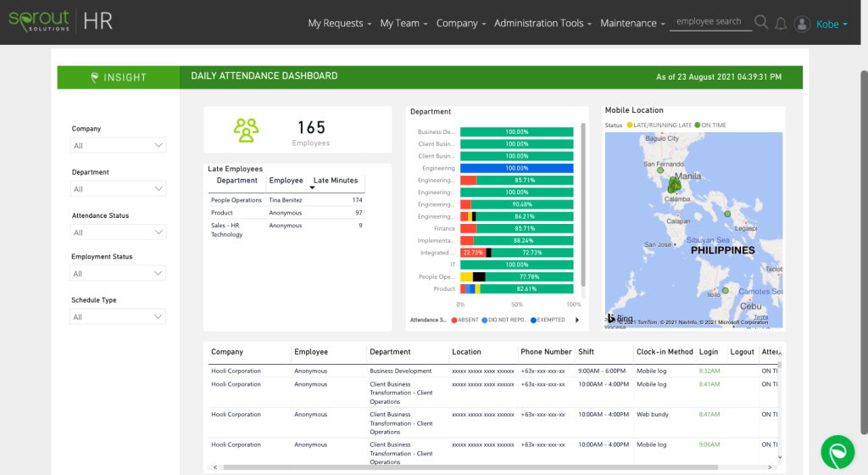Open the Attendance Status filter dropdown
Viewport: 868px width, 475px height.
click(118, 232)
